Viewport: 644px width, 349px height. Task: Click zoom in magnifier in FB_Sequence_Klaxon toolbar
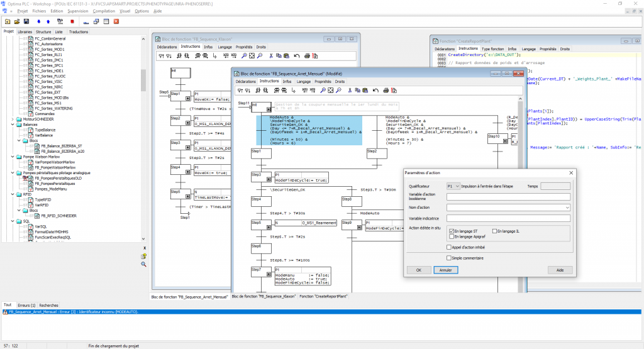tap(244, 56)
